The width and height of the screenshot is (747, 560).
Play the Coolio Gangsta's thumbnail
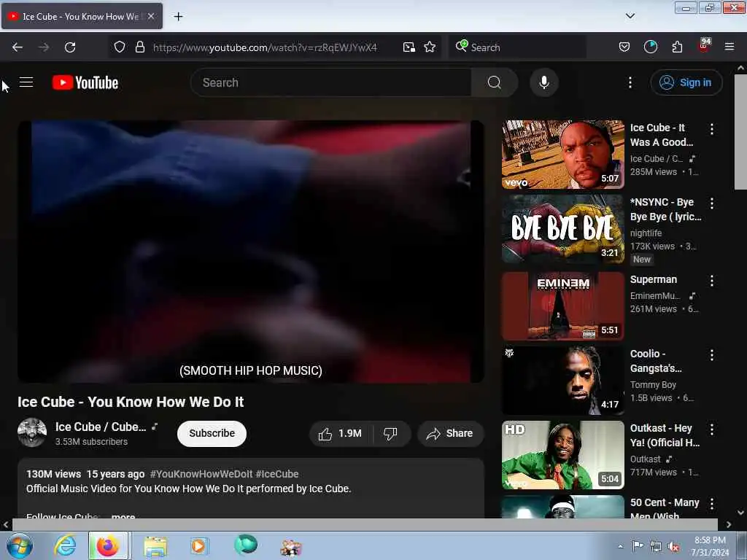(562, 380)
